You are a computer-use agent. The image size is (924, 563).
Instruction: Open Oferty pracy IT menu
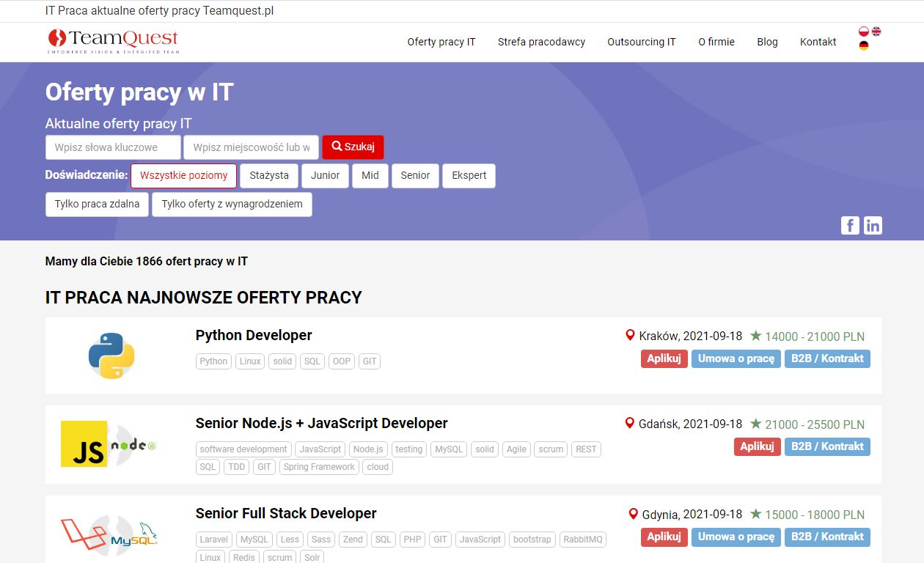[x=441, y=42]
